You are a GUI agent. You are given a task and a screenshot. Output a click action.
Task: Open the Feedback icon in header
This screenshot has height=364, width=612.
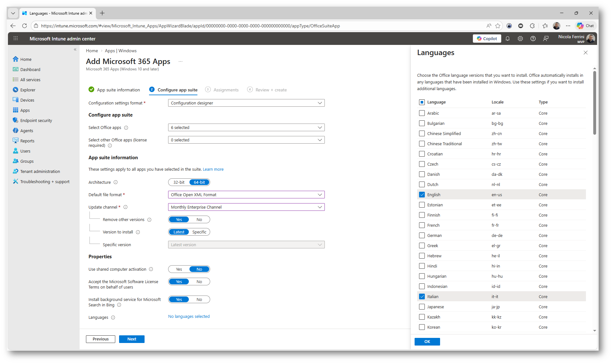[546, 39]
